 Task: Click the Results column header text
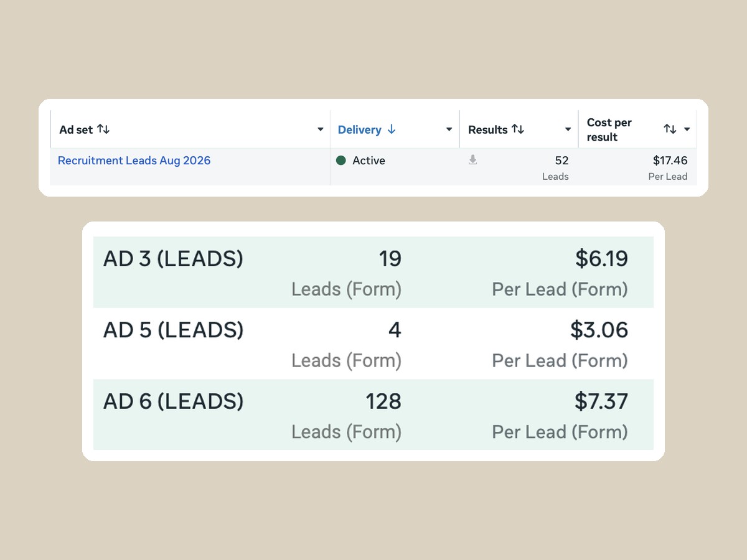(488, 129)
